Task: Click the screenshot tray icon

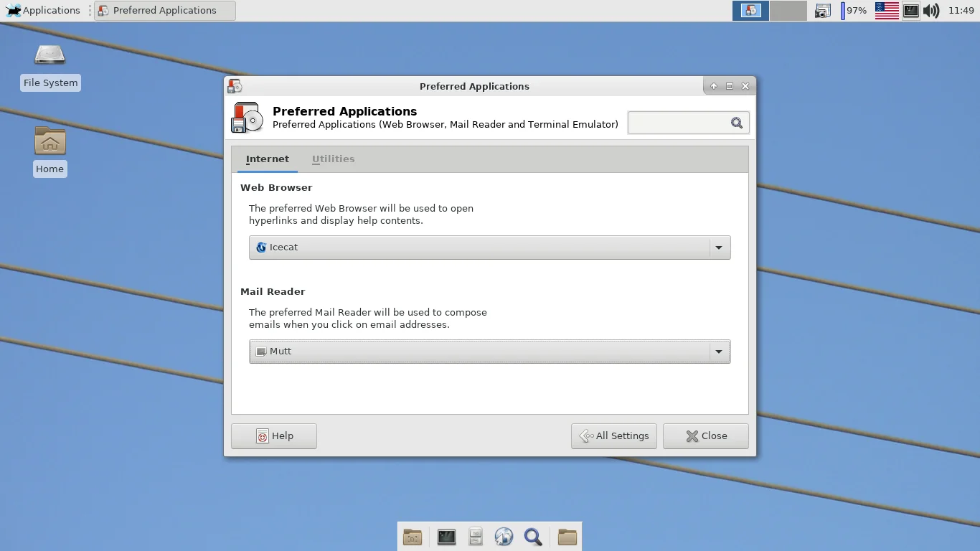Action: 823,11
